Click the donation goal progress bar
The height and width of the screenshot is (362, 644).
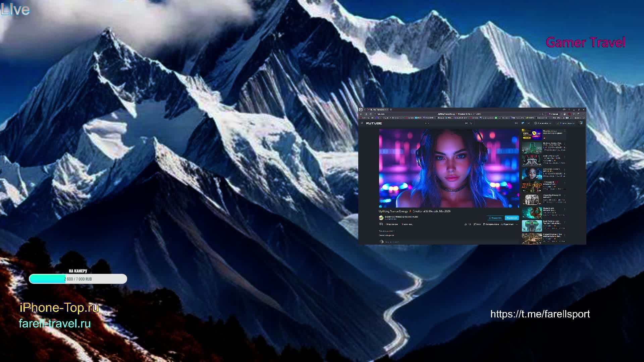pos(78,279)
